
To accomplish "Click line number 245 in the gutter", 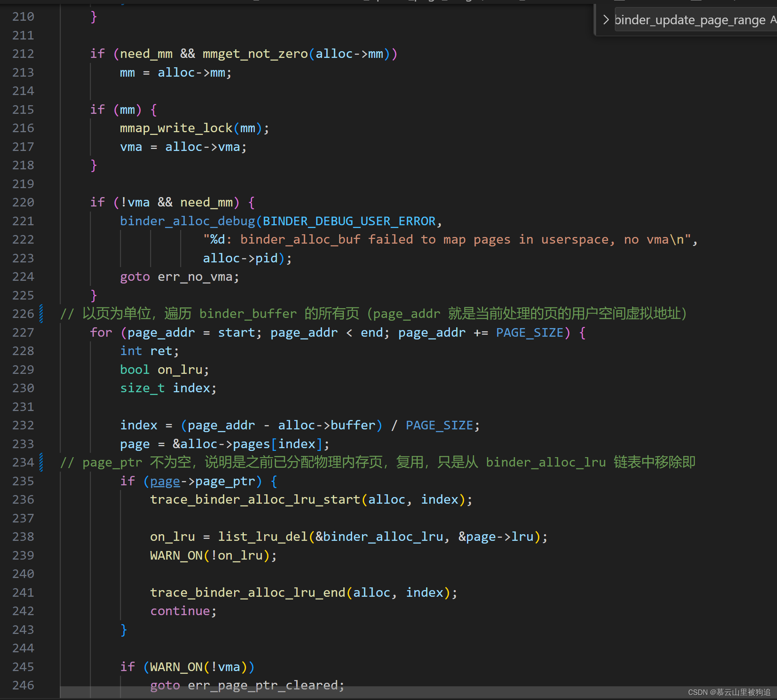I will point(23,667).
